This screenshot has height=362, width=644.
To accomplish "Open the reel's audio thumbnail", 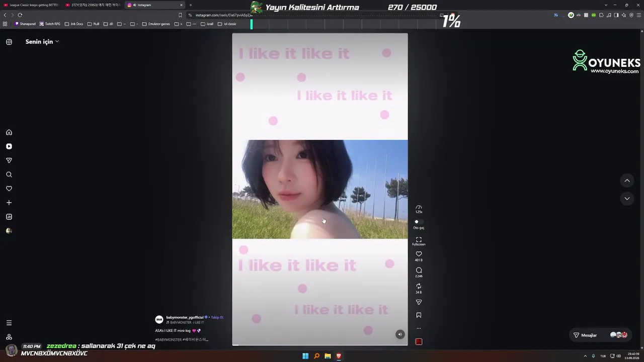I will click(x=419, y=342).
